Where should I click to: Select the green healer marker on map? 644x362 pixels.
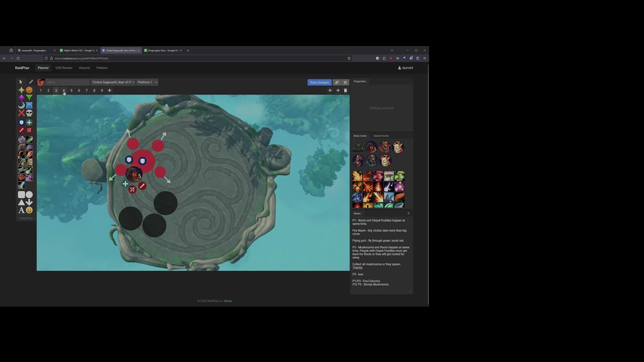point(125,184)
